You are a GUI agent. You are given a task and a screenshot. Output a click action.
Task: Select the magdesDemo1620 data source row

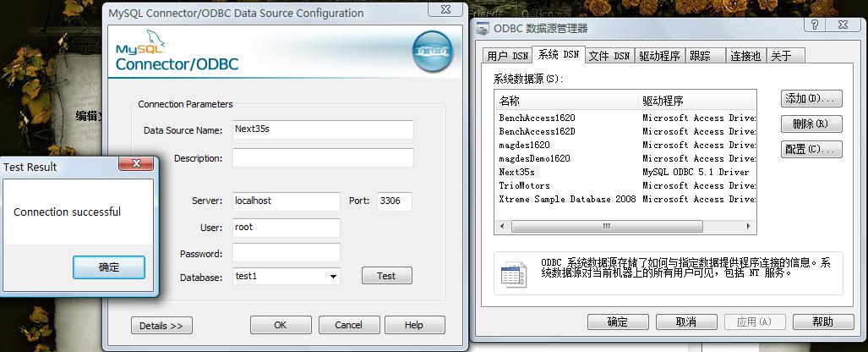tap(626, 158)
